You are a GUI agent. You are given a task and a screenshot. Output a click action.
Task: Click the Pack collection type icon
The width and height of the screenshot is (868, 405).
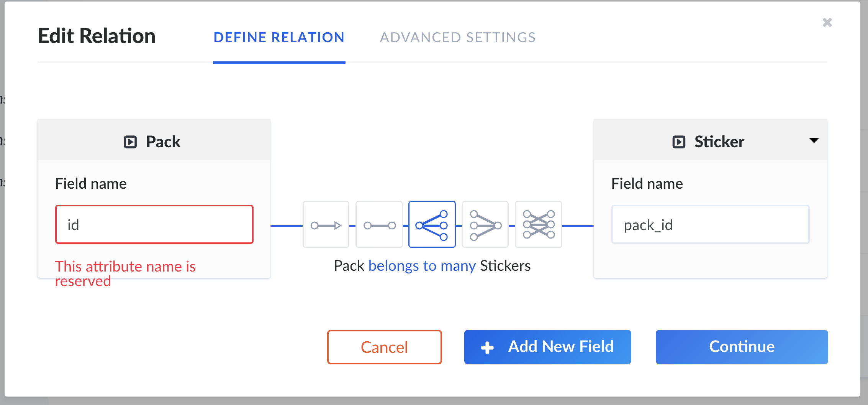click(x=130, y=142)
